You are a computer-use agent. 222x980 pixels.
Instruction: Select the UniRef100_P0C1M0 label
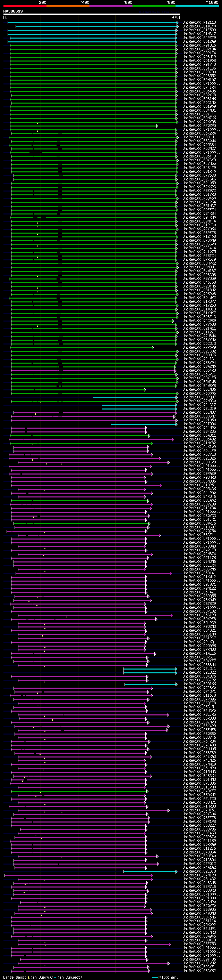click(199, 103)
